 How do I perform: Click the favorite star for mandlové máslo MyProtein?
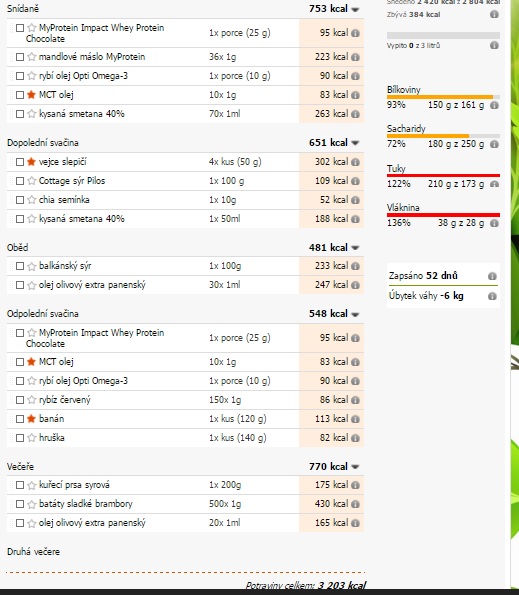pos(32,57)
